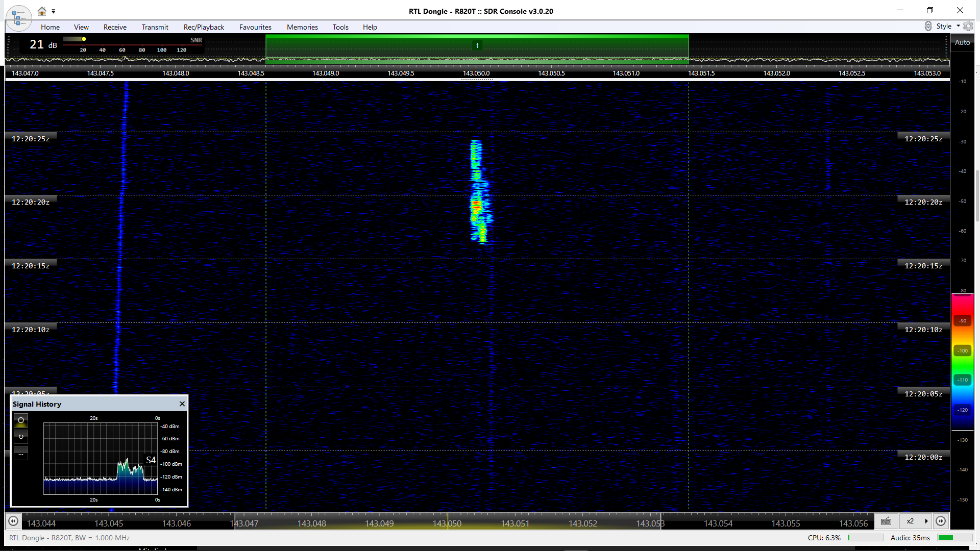
Task: Toggle Signal History record circle button
Action: [21, 420]
